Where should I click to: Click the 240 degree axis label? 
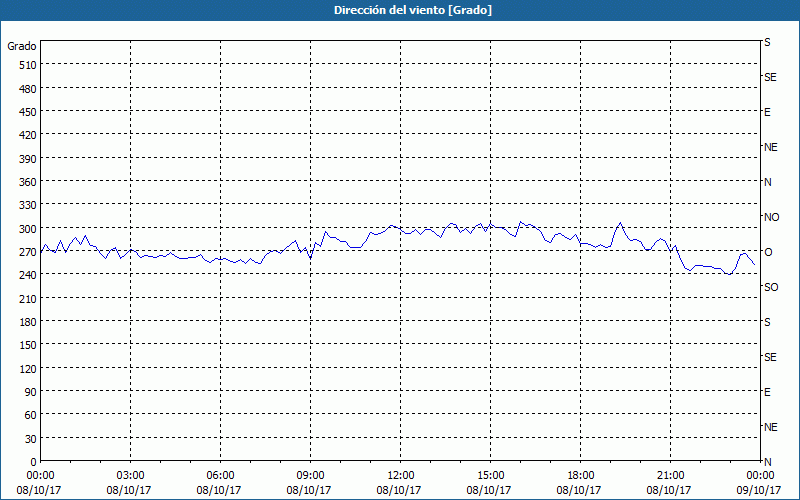28,275
